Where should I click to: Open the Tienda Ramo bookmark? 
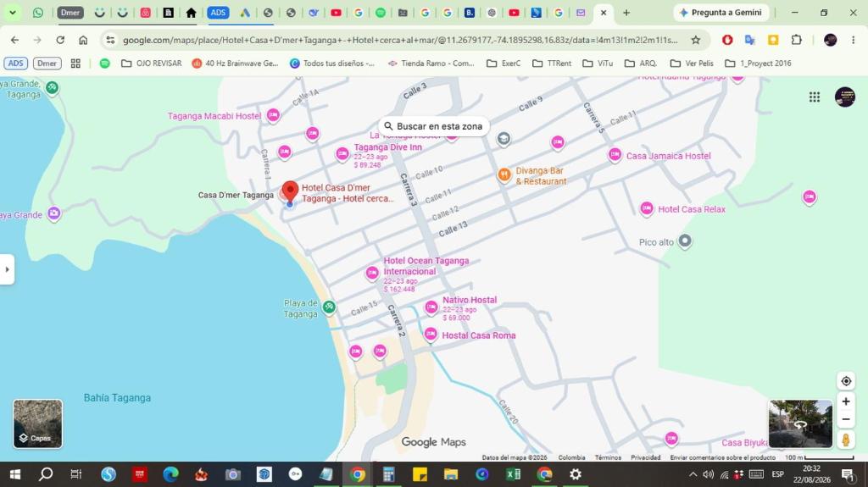point(431,64)
